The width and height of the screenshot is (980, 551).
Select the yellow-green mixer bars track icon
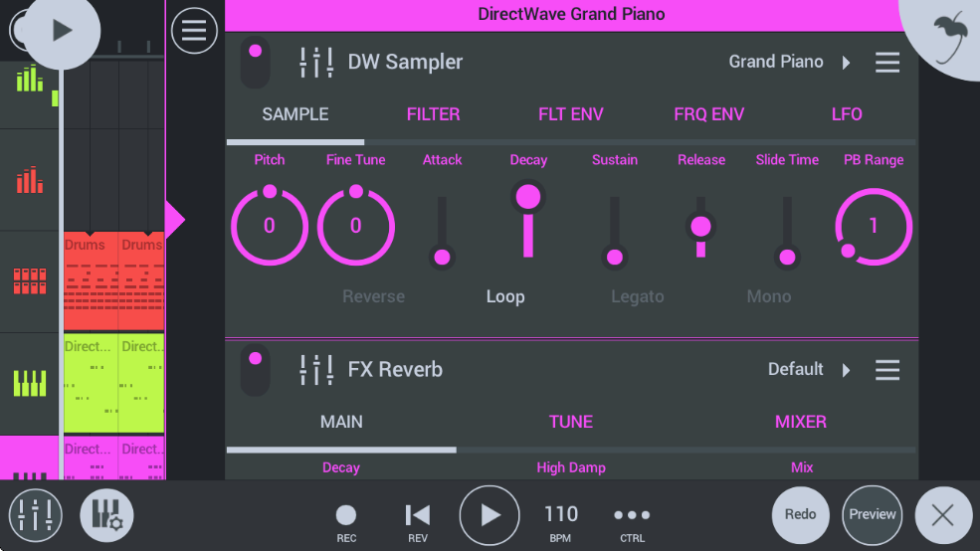coord(30,79)
